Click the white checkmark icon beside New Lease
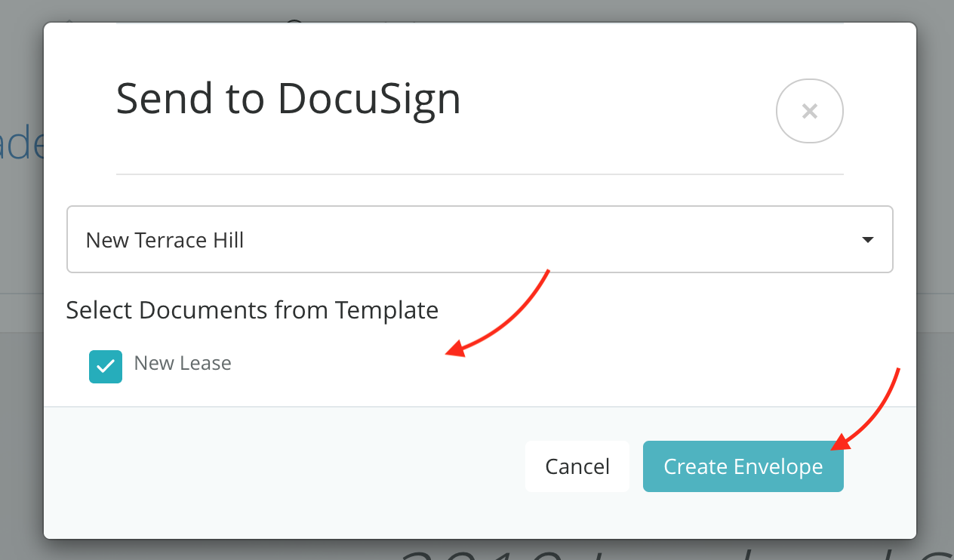Viewport: 954px width, 560px height. pos(106,367)
